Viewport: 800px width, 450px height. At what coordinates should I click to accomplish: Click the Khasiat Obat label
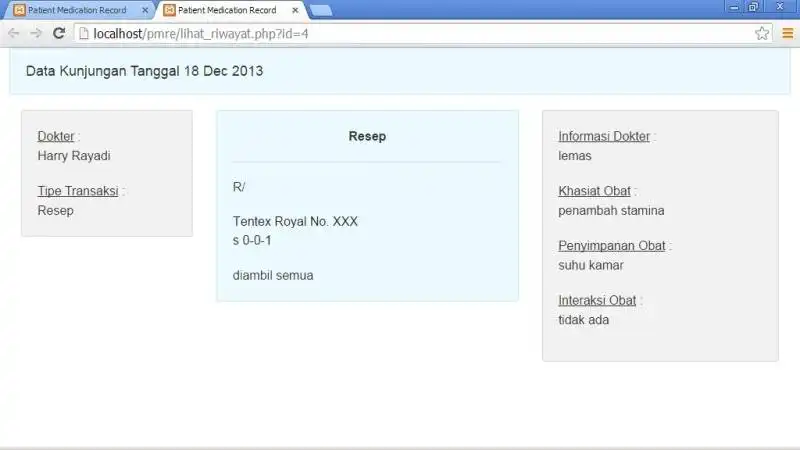click(594, 191)
